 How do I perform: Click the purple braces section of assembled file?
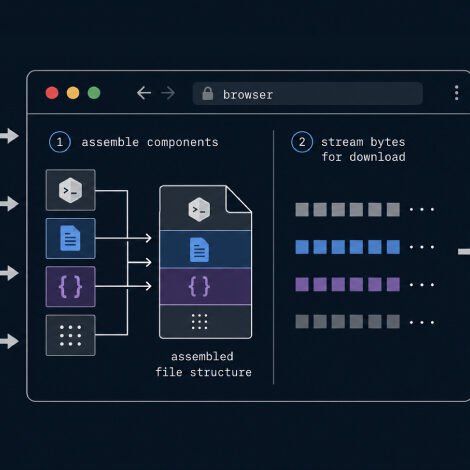[x=205, y=286]
